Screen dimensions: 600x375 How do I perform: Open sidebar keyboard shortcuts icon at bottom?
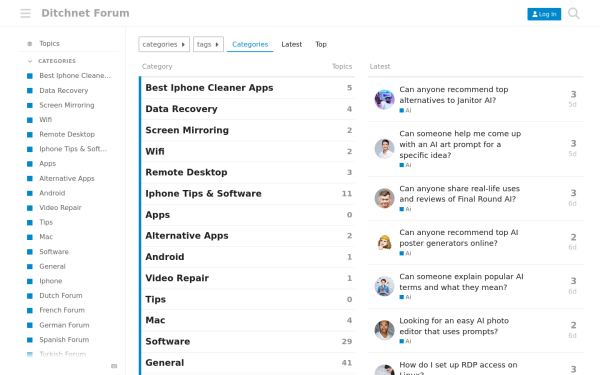click(114, 366)
